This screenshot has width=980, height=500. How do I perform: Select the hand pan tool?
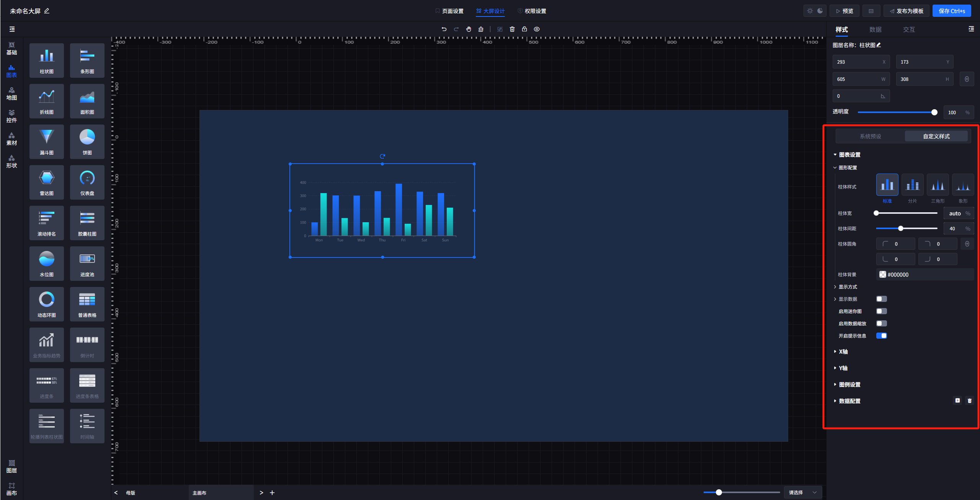pos(469,29)
